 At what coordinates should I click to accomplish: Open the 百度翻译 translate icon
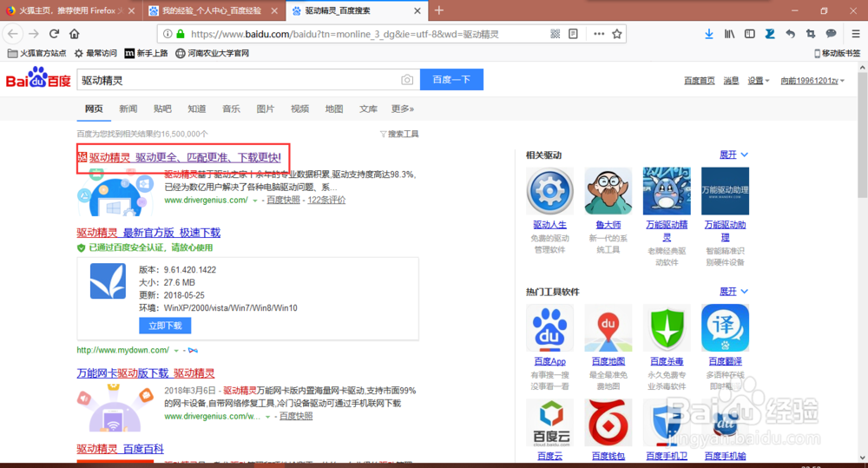pyautogui.click(x=725, y=328)
